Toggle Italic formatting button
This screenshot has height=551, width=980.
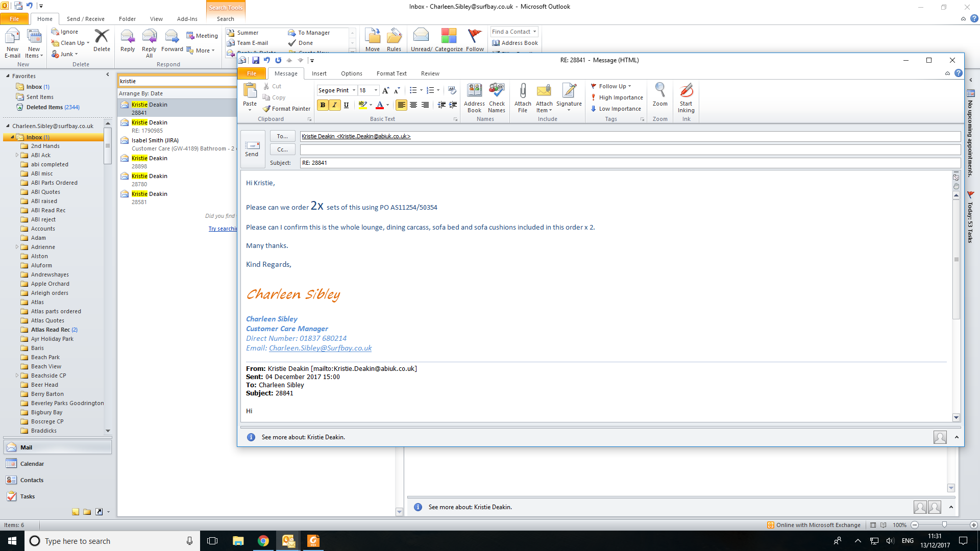[334, 105]
